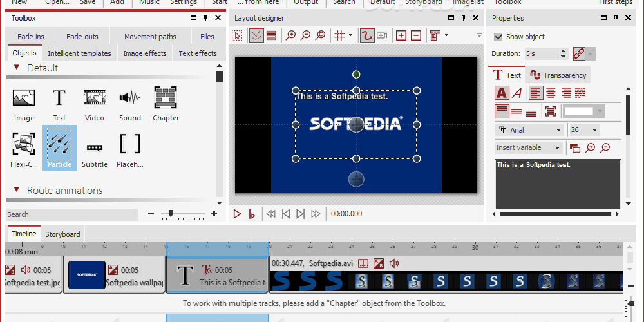Play the preview in Layout designer
Image resolution: width=644 pixels, height=322 pixels.
pyautogui.click(x=237, y=214)
